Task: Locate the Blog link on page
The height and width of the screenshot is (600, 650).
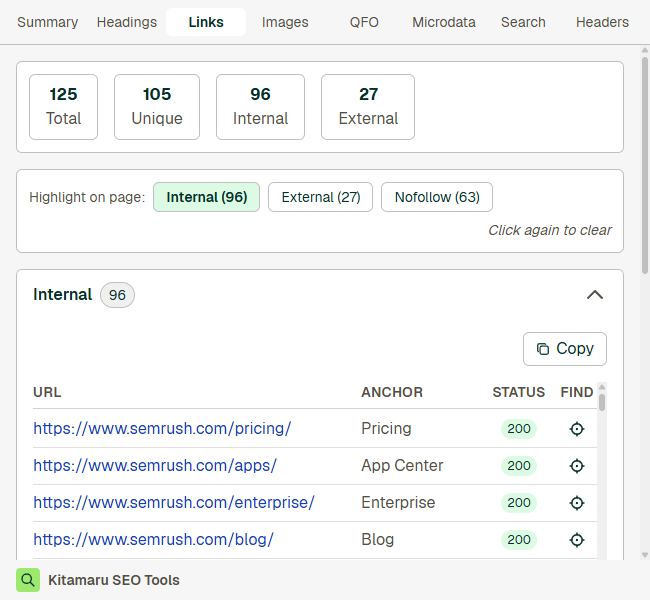Action: tap(577, 540)
